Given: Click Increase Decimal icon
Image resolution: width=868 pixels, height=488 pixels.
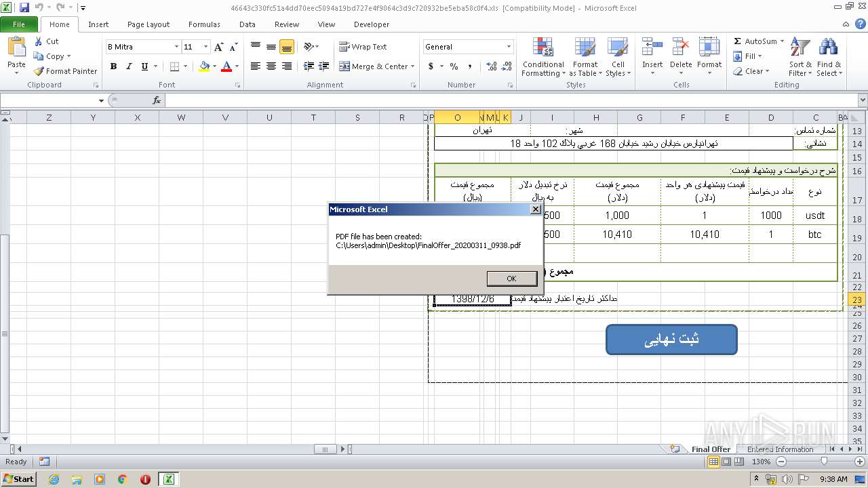Looking at the screenshot, I should coord(491,66).
